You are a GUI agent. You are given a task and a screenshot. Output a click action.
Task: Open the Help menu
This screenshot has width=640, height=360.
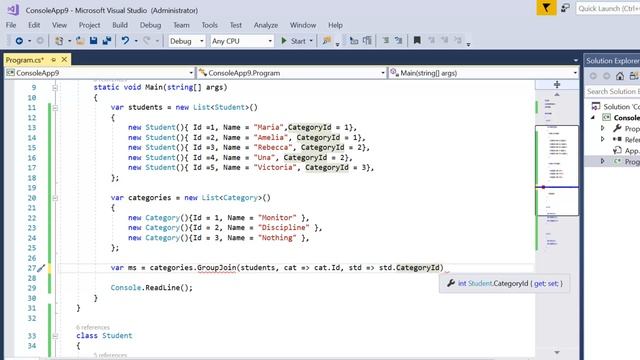coord(335,25)
